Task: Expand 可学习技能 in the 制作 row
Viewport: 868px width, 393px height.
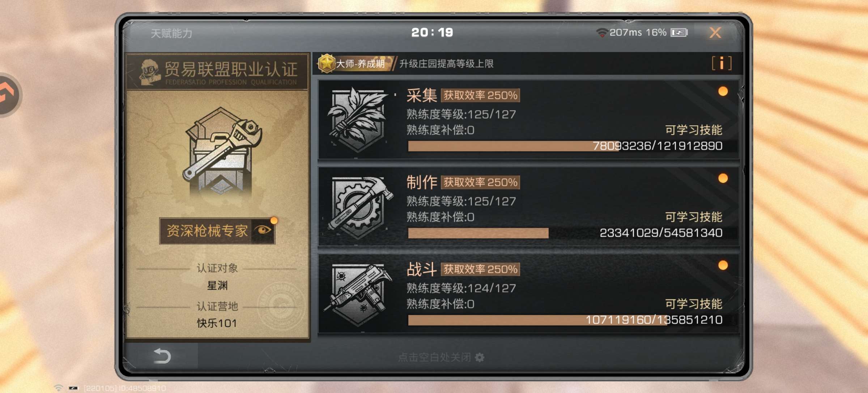Action: click(694, 217)
